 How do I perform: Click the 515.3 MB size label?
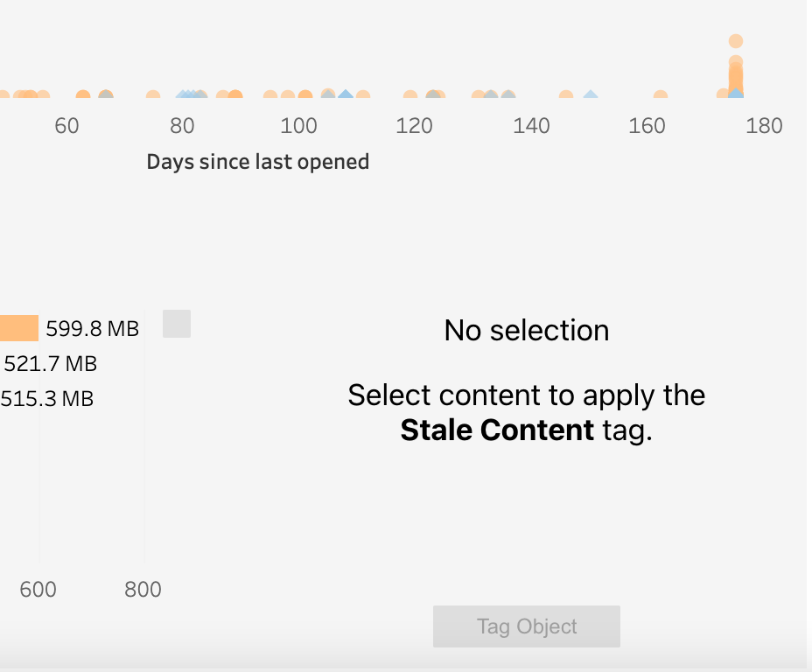click(47, 399)
